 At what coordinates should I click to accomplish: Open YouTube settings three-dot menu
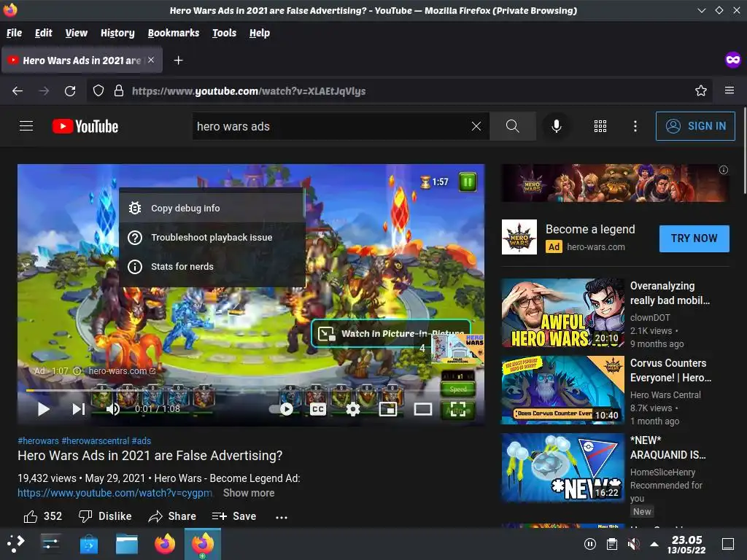(635, 126)
